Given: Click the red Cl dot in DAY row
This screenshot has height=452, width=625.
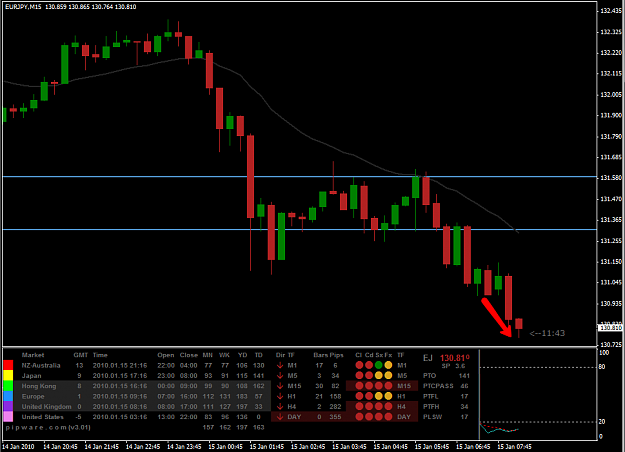Looking at the screenshot, I should pyautogui.click(x=360, y=417).
